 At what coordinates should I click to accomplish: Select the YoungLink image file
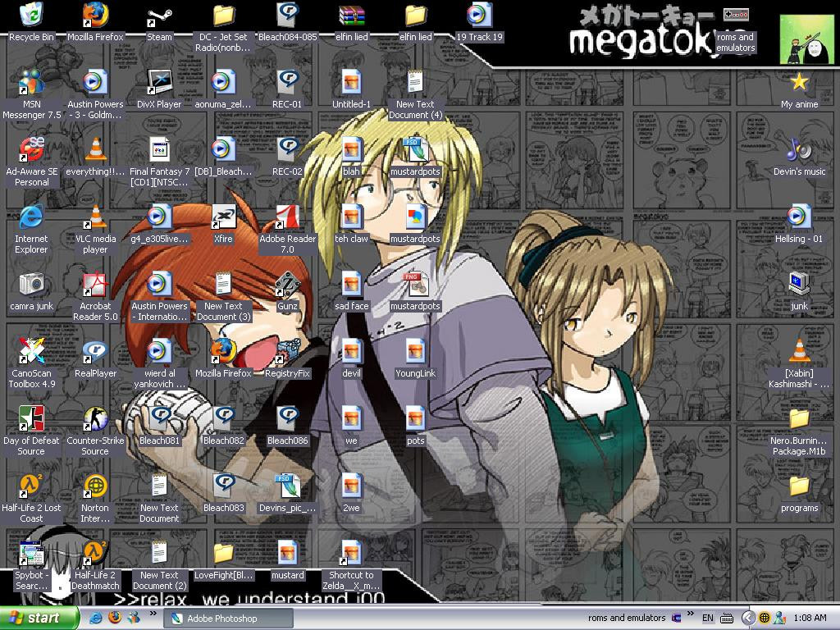(415, 351)
